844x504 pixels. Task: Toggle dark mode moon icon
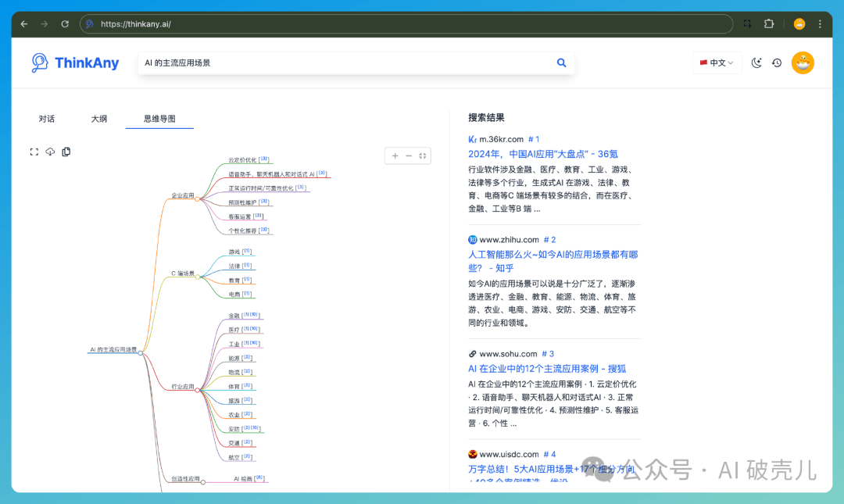coord(756,63)
